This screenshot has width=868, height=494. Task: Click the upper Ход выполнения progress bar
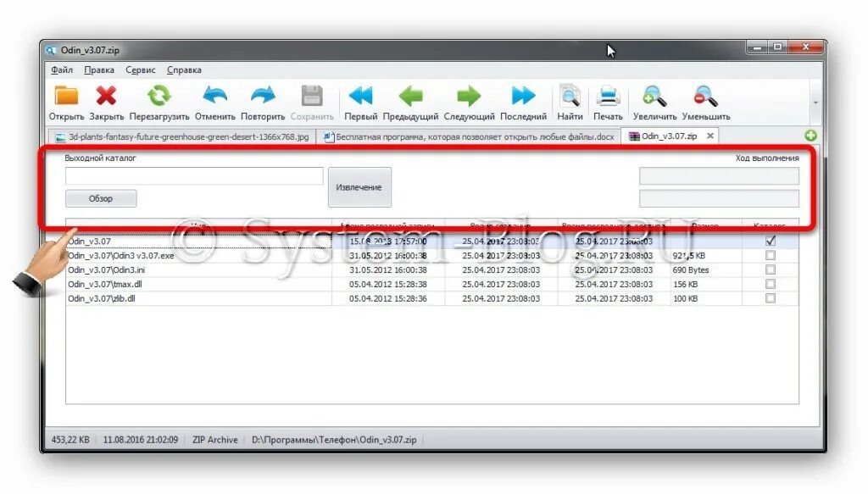[719, 176]
